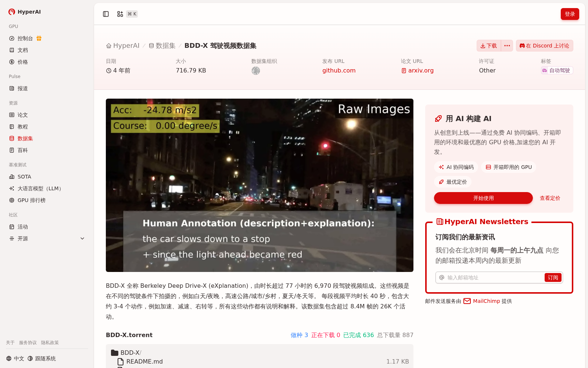588x368 pixels.
Task: Click the 隐私政策 footer link
Action: [x=50, y=343]
